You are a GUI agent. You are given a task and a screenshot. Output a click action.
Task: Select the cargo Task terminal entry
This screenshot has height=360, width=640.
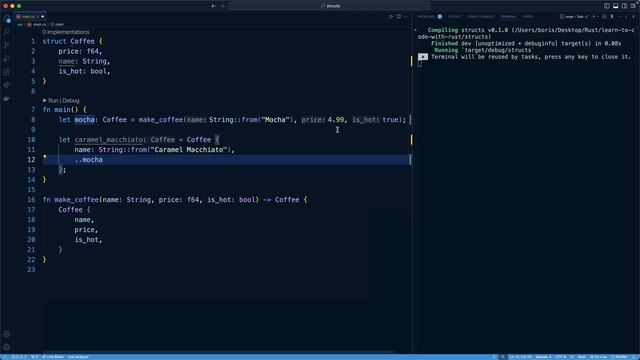click(572, 17)
